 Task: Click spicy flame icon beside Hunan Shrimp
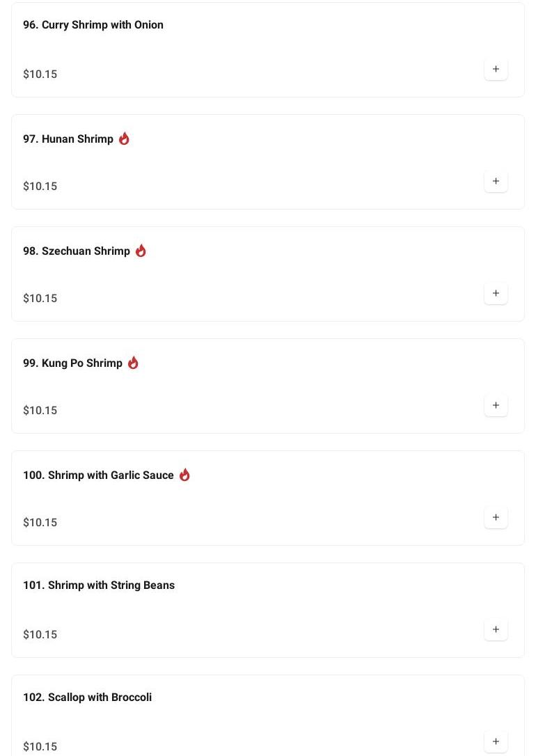tap(124, 139)
